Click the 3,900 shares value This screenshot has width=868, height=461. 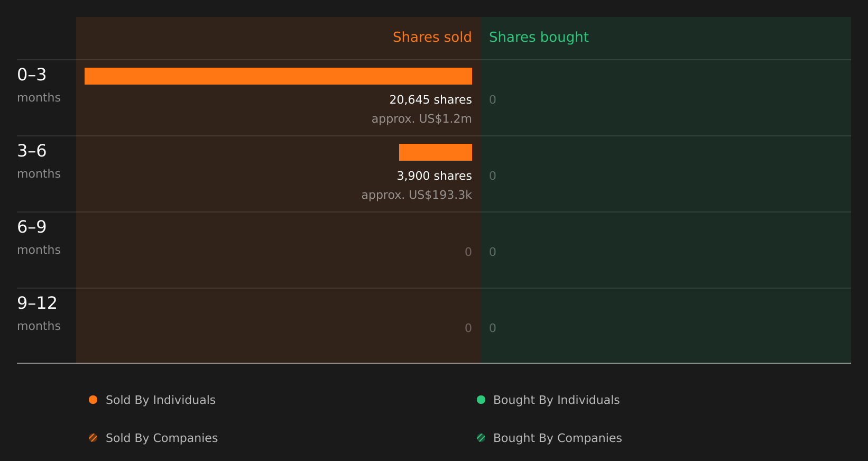pos(434,176)
